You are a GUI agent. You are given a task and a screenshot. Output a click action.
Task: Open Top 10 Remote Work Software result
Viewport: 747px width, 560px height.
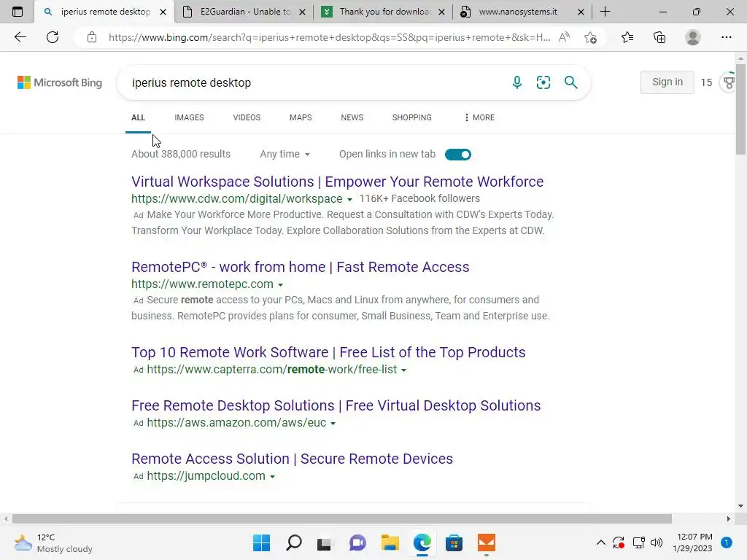pos(328,352)
